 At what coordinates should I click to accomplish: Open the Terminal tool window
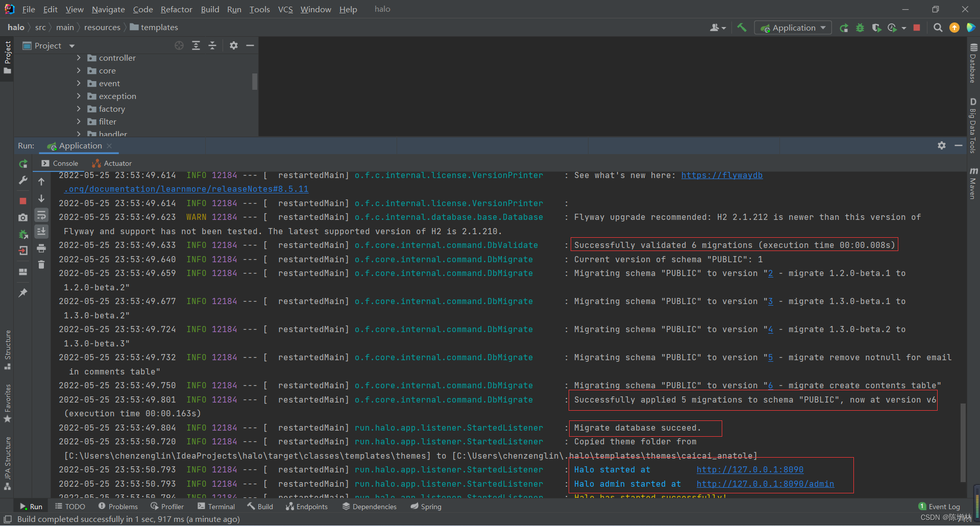(x=216, y=507)
